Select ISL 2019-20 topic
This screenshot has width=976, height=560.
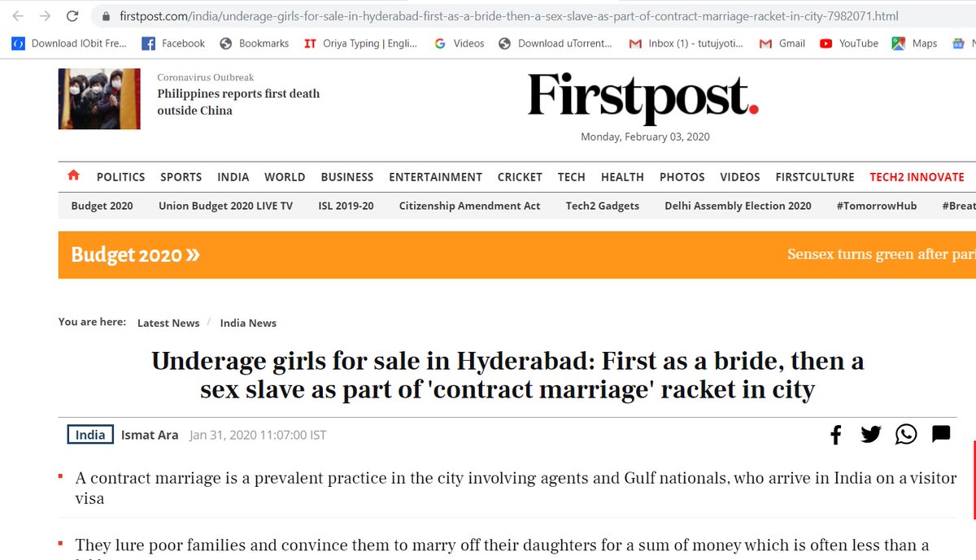[346, 206]
